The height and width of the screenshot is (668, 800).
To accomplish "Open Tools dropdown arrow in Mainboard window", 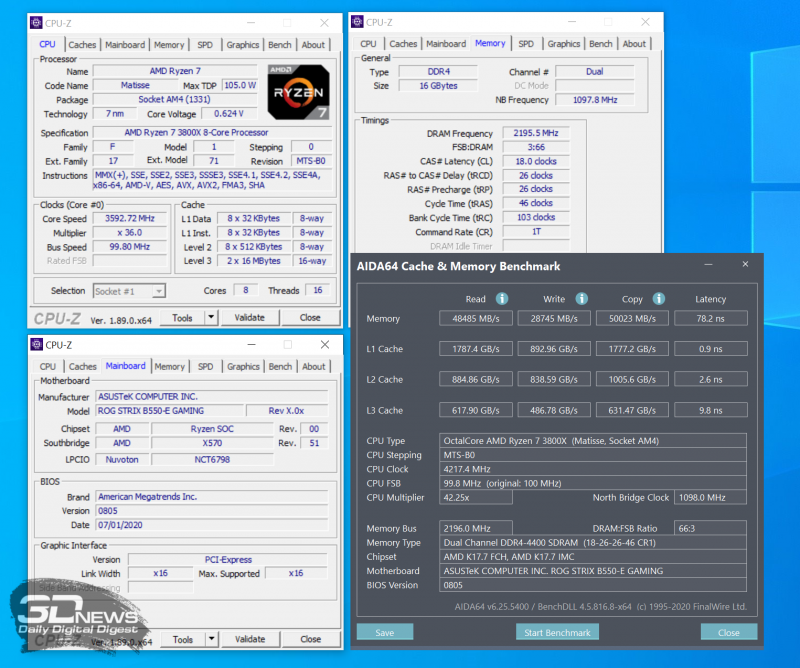I will pos(212,639).
